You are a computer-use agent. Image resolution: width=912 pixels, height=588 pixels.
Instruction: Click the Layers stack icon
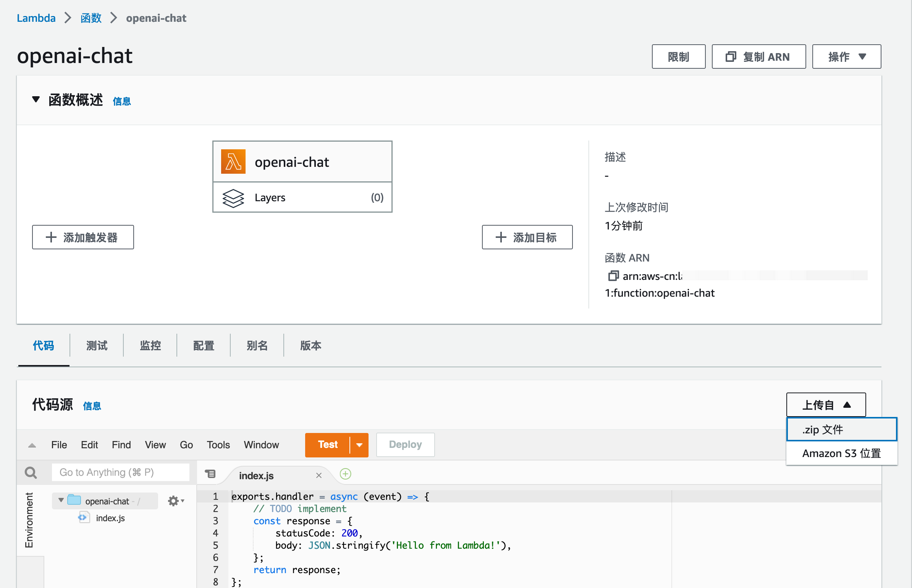[x=233, y=198]
